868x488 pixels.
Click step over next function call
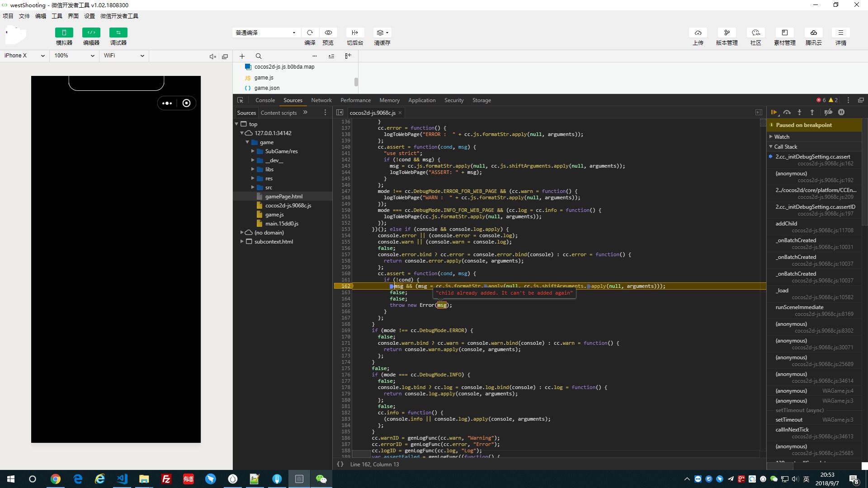click(x=787, y=113)
